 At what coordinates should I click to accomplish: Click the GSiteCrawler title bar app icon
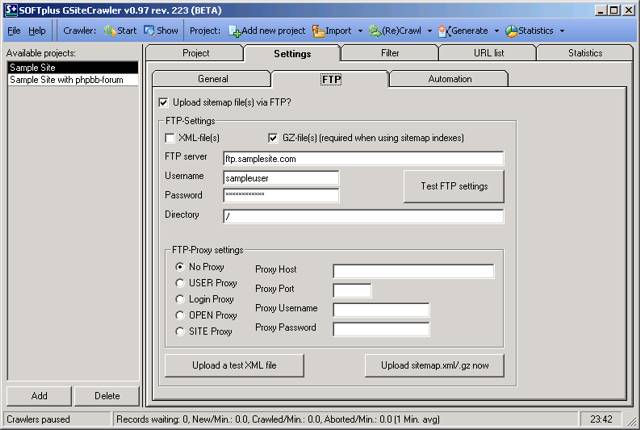[11, 10]
